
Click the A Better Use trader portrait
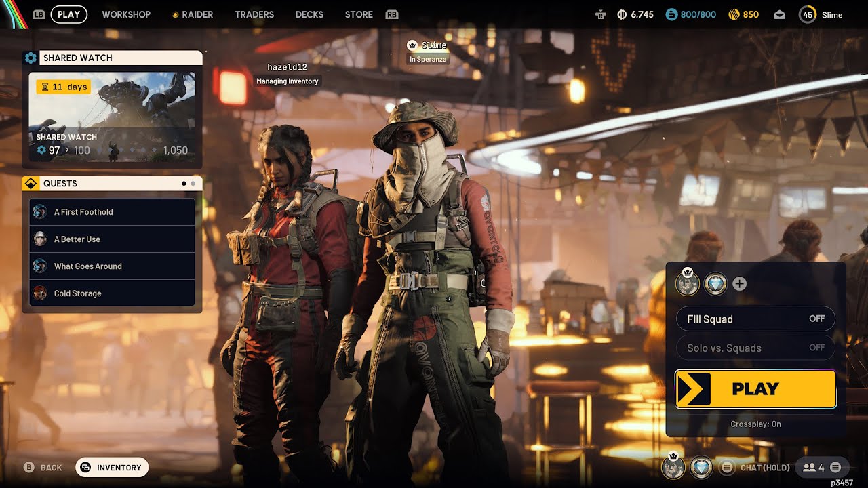(x=39, y=239)
